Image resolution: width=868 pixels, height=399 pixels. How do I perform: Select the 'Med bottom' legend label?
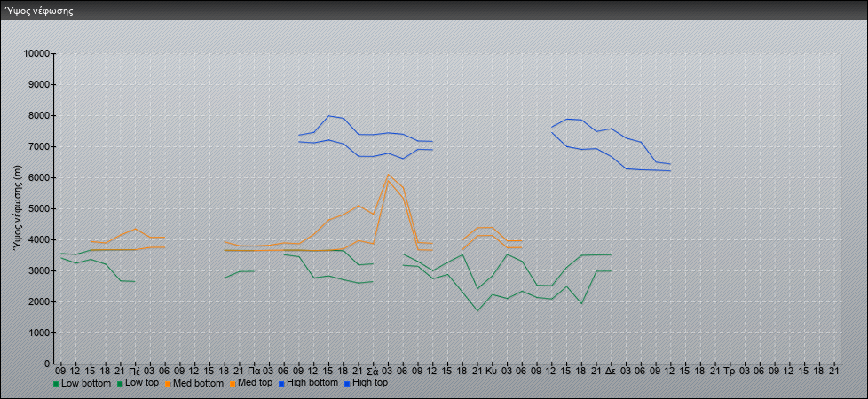point(198,383)
